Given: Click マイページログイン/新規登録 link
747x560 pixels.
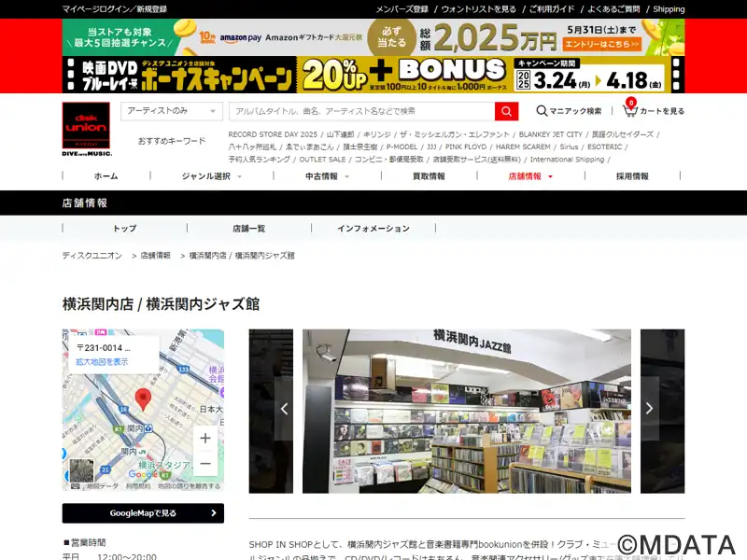Looking at the screenshot, I should pos(114,9).
